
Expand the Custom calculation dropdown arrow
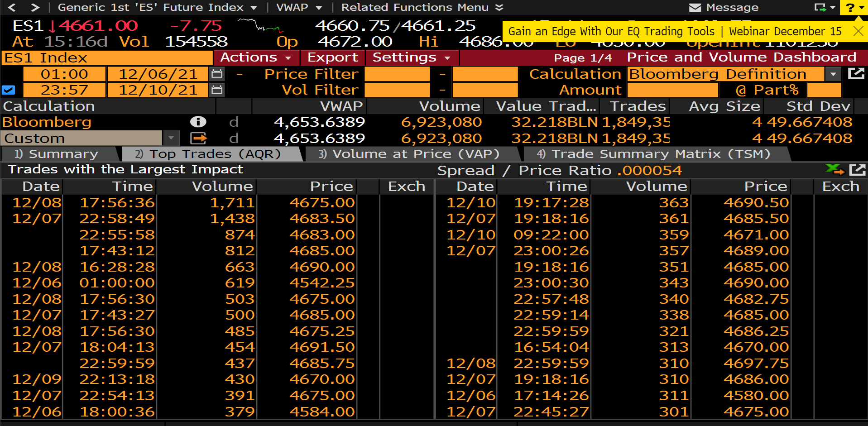click(x=171, y=138)
